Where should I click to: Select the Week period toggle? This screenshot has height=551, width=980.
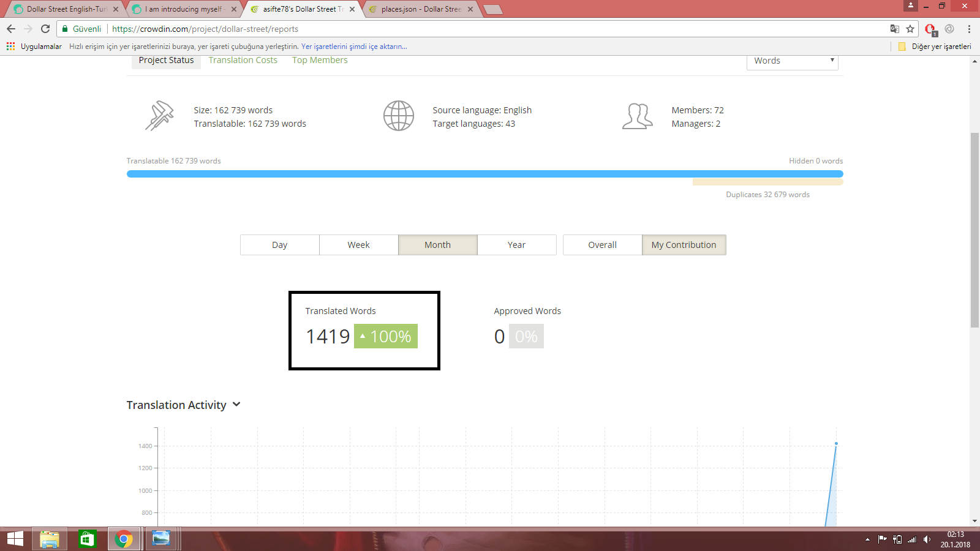pos(358,245)
